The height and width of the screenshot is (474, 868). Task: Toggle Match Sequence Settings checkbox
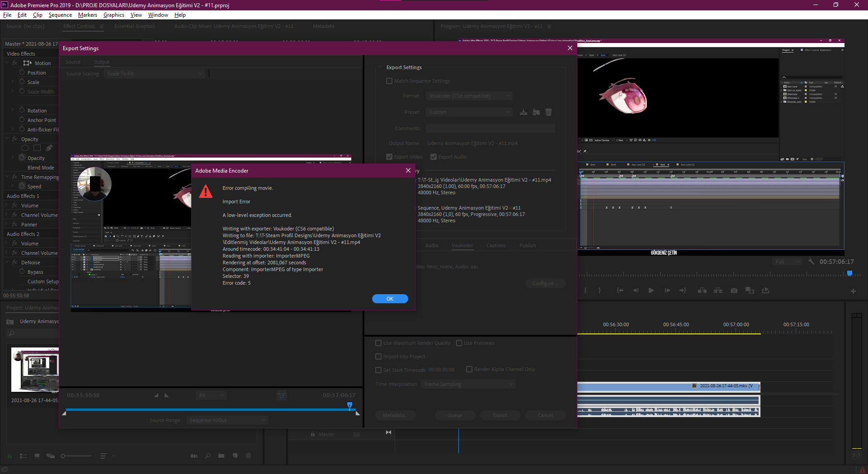pyautogui.click(x=389, y=81)
